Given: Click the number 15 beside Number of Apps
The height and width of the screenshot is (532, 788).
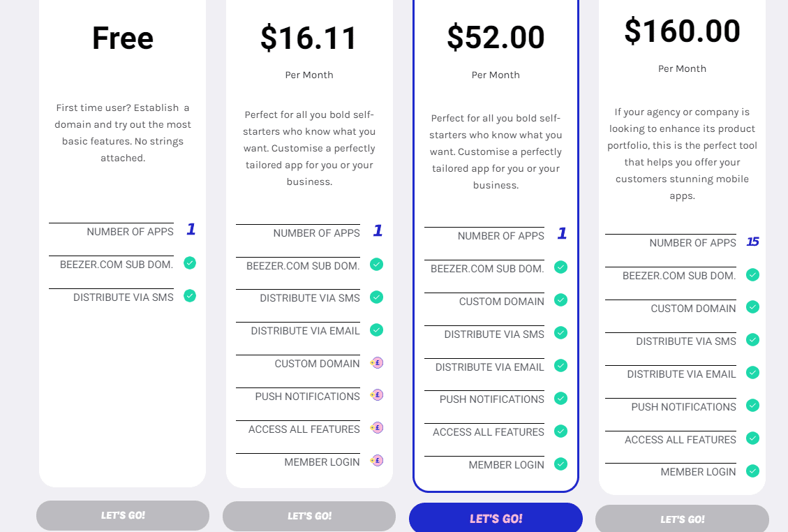Looking at the screenshot, I should tap(752, 242).
